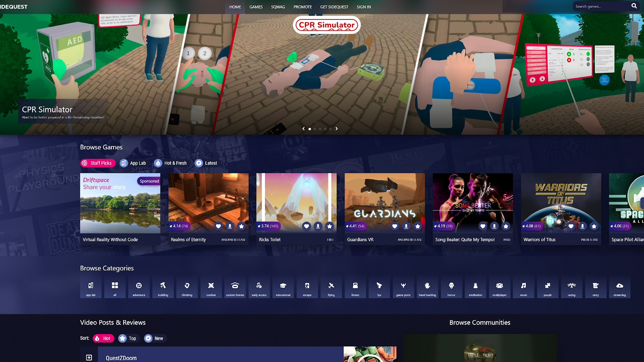The width and height of the screenshot is (644, 362).
Task: Expand the QuestZDoom post plus icon
Action: pyautogui.click(x=89, y=358)
